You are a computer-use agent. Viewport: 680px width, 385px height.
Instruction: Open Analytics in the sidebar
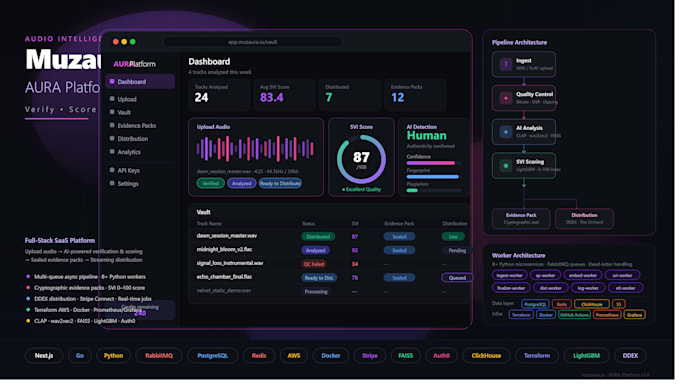129,152
